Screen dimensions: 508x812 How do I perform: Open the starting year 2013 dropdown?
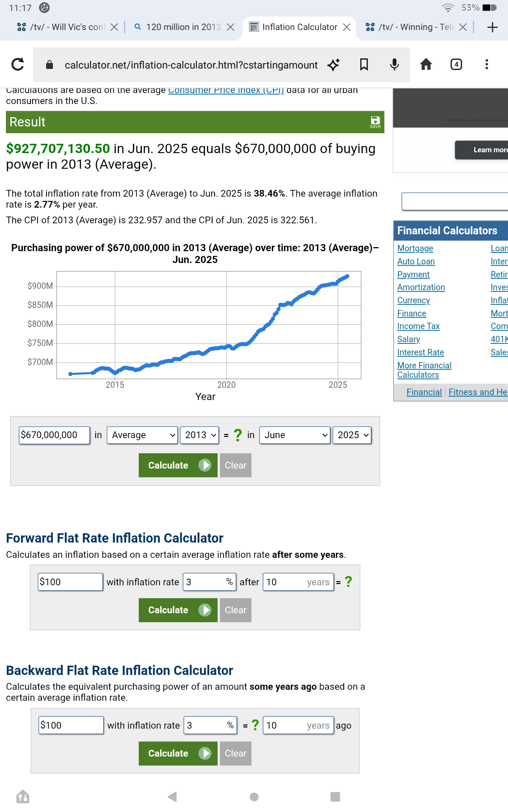pos(200,435)
